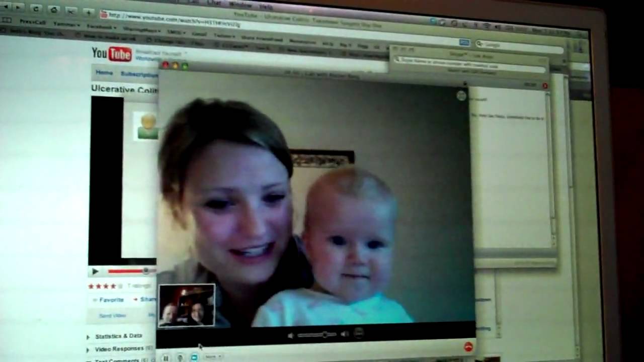Click the Skype name or phone number field
The height and width of the screenshot is (362, 644).
(x=469, y=64)
